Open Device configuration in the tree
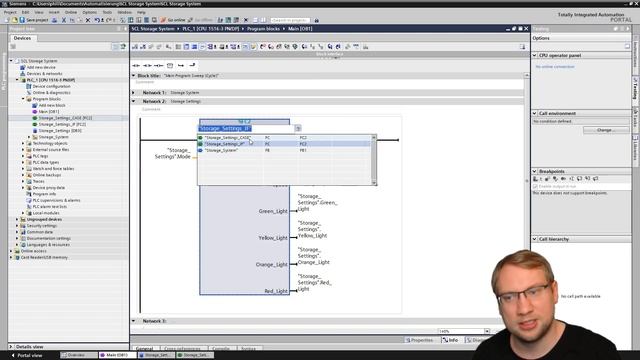 [51, 86]
